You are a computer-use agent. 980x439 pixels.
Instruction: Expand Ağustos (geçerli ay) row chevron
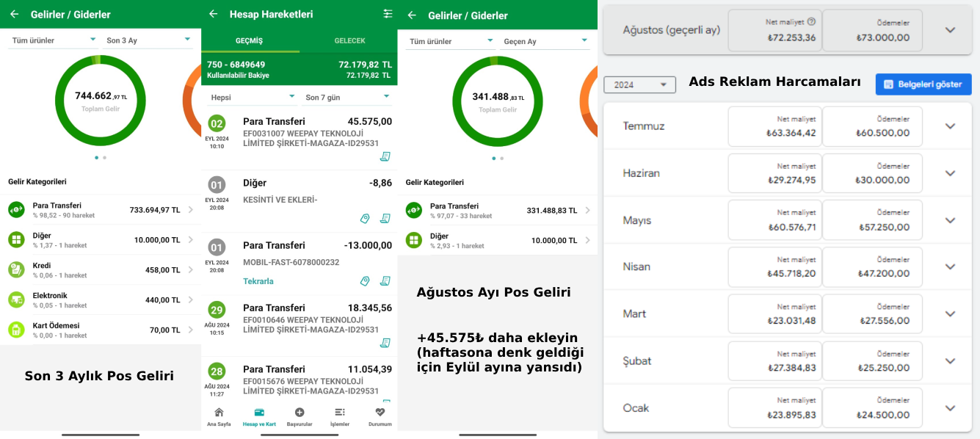[x=950, y=30]
